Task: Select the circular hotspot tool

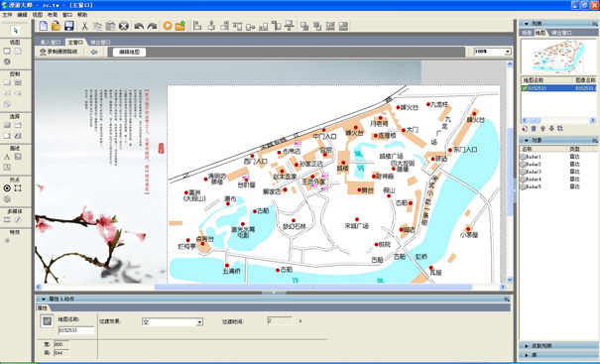Action: 7,187
